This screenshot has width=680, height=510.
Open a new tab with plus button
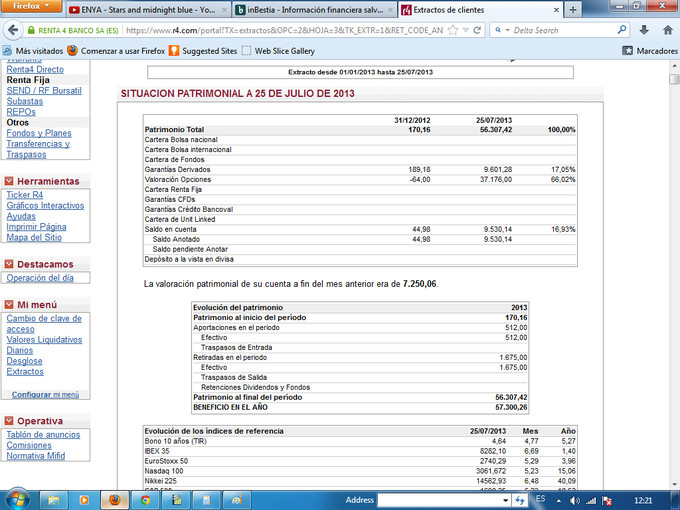(572, 10)
